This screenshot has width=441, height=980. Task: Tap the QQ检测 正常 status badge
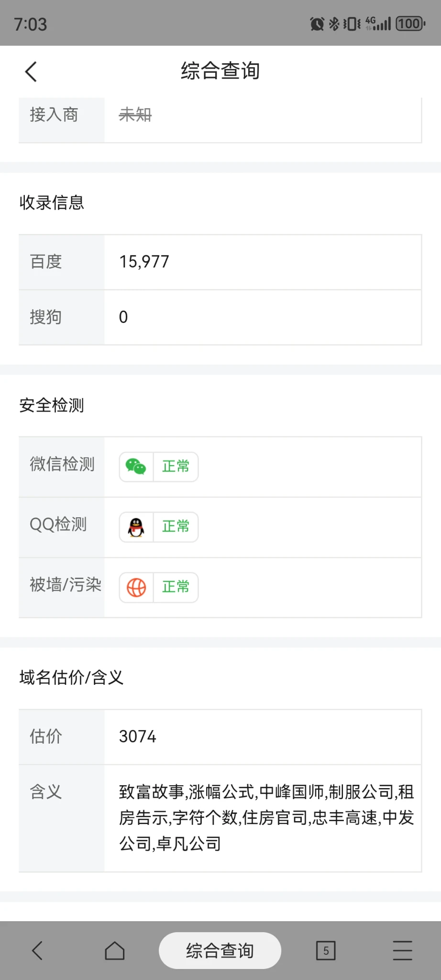[x=176, y=527]
